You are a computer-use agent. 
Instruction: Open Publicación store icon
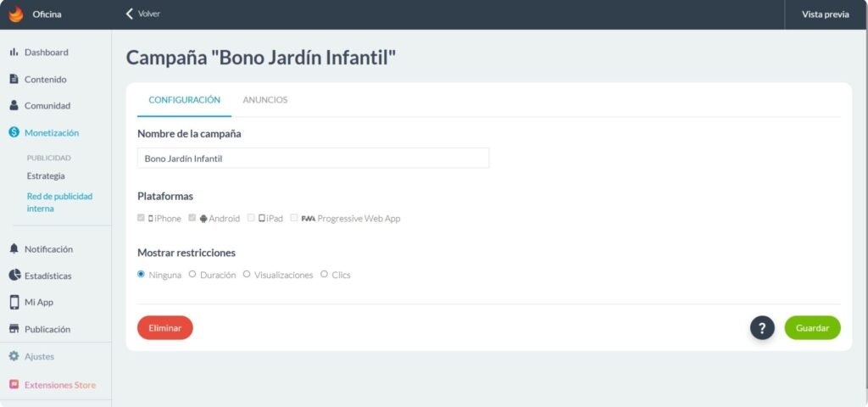pos(14,329)
